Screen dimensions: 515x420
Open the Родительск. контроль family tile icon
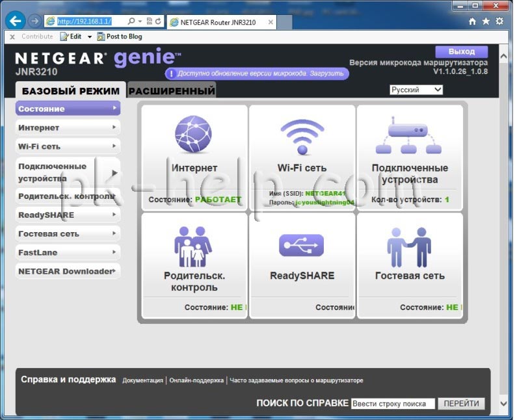[x=194, y=246]
